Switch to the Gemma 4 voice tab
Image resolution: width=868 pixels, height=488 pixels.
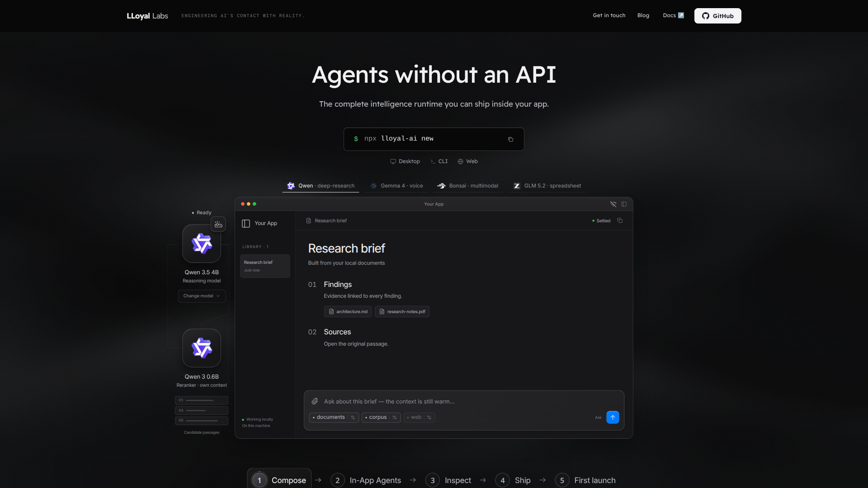click(396, 186)
